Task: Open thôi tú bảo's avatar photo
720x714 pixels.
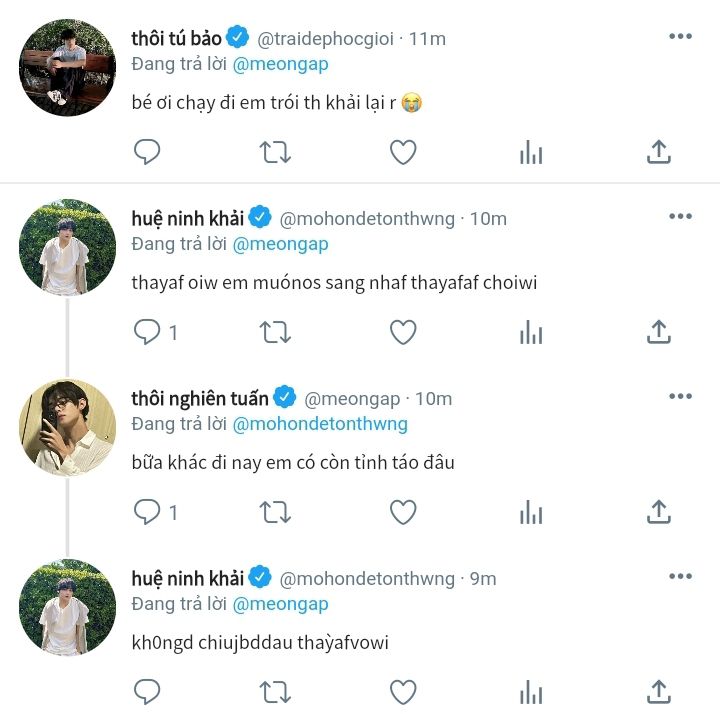Action: [68, 67]
